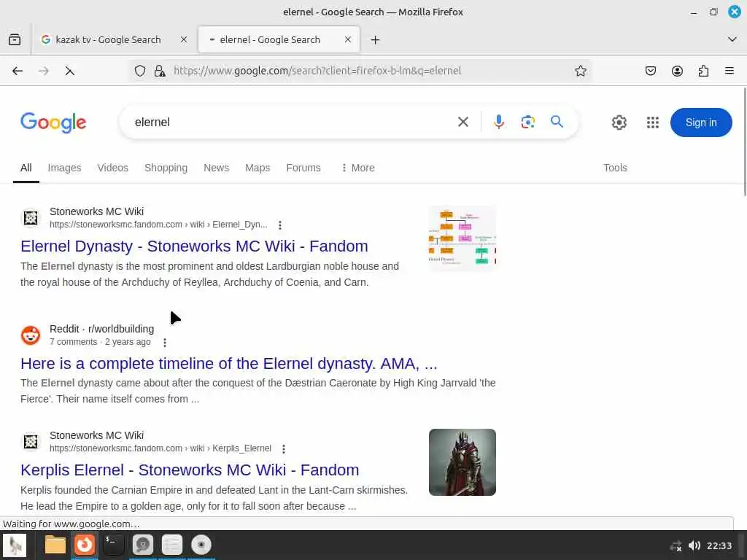Click the Elernel dynasty family tree thumbnail

462,238
